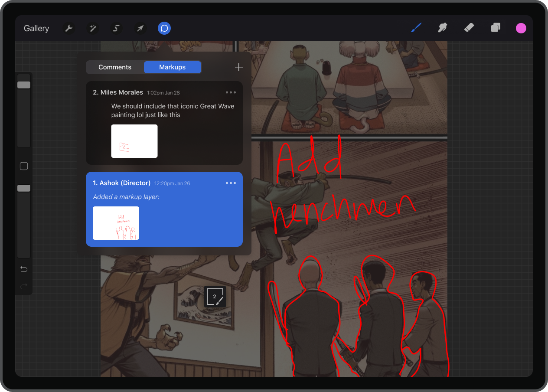Viewport: 548px width, 392px height.
Task: Return to the Gallery
Action: 36,28
